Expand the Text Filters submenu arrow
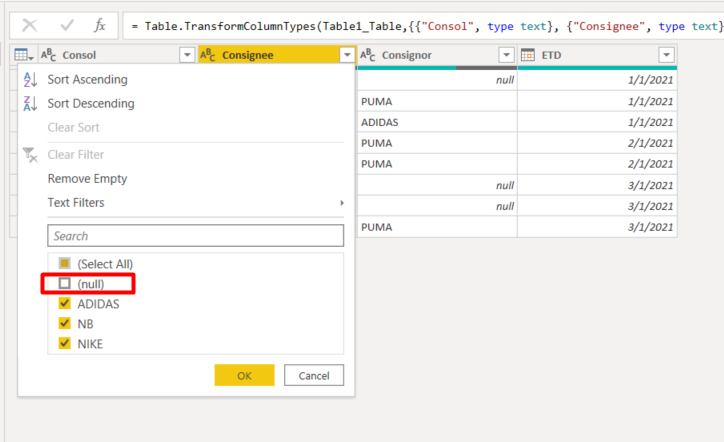The width and height of the screenshot is (724, 442). click(342, 203)
